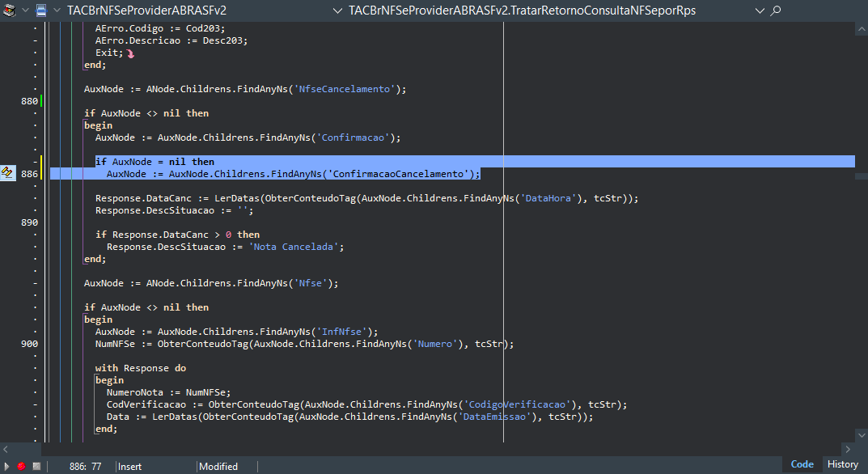Click the file sections icon at top left

(x=8, y=10)
